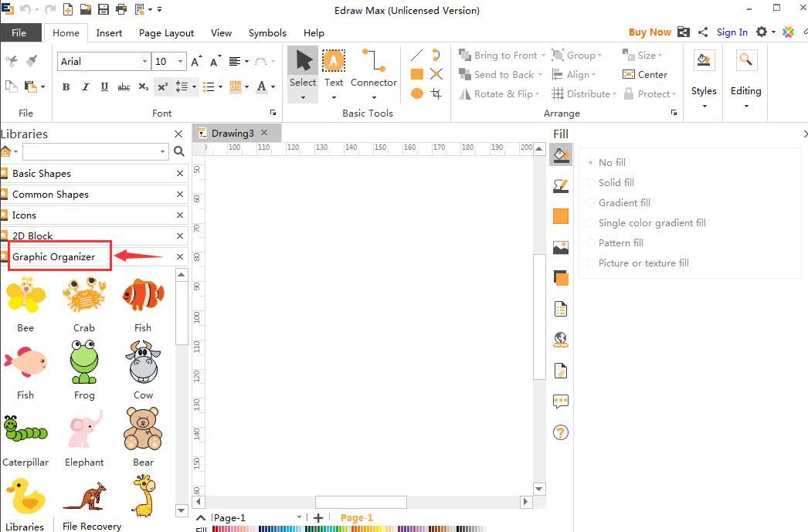Pick the line drawing tool
The width and height of the screenshot is (808, 532).
point(417,55)
